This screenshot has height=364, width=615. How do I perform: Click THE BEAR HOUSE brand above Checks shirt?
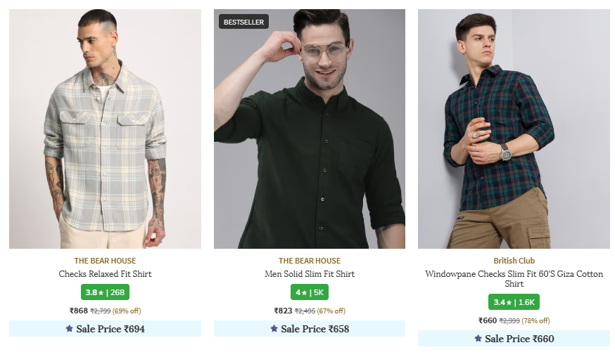[x=105, y=261]
